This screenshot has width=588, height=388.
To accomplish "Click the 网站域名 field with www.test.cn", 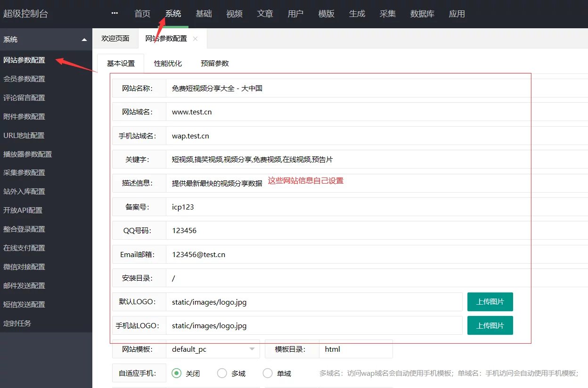I will coord(377,112).
